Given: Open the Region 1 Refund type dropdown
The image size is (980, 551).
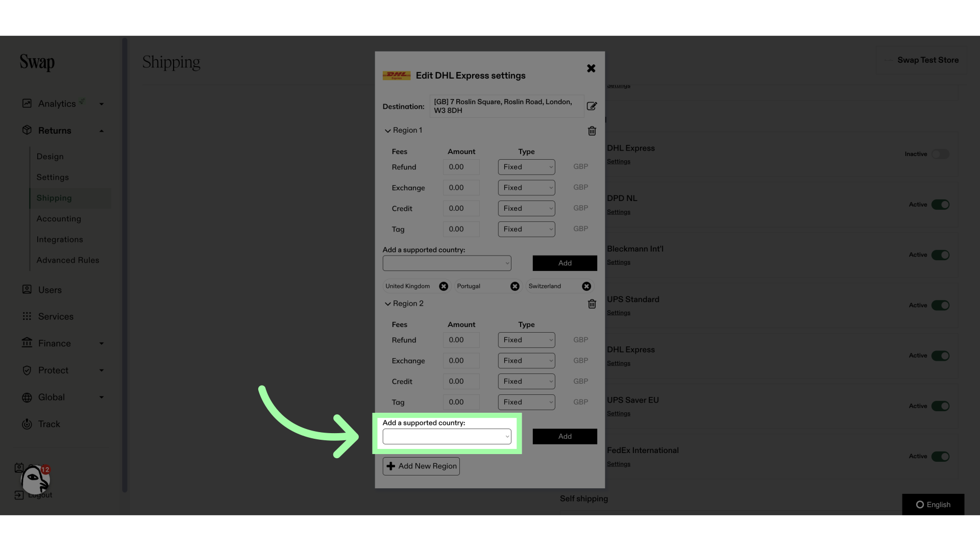Looking at the screenshot, I should coord(526,167).
